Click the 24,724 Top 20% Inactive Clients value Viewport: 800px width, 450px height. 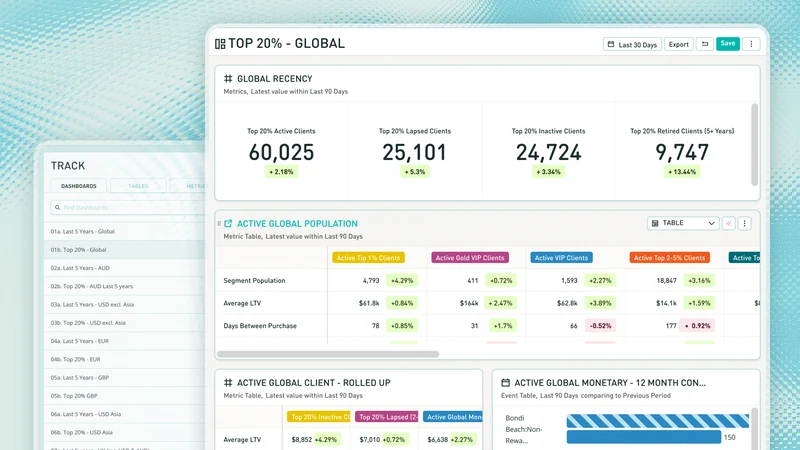tap(548, 152)
